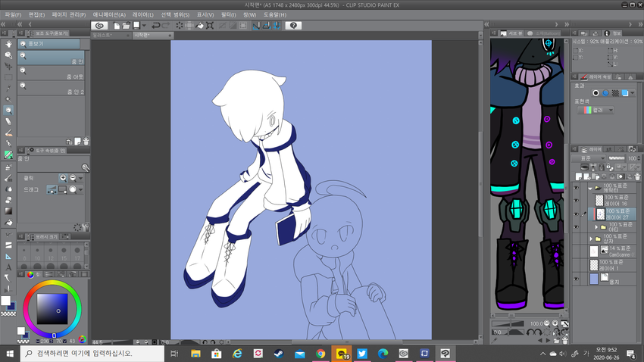This screenshot has height=362, width=644.
Task: Select the Text 'A' tool
Action: pyautogui.click(x=8, y=267)
